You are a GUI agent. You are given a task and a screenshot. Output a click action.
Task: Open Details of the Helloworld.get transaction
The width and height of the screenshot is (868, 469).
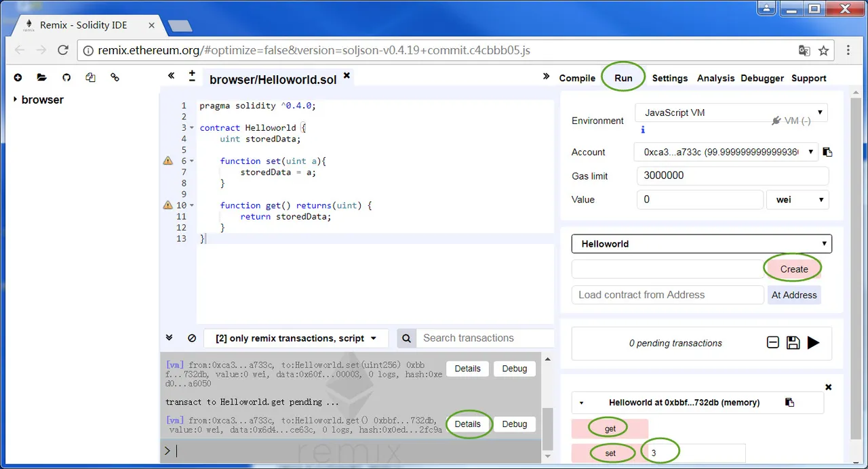click(x=467, y=424)
